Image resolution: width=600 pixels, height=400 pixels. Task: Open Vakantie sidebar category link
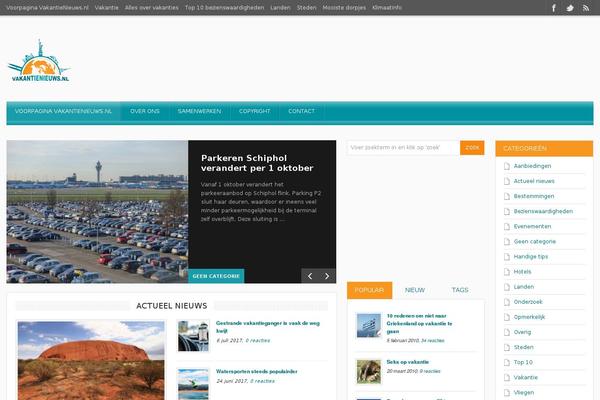[x=525, y=377]
